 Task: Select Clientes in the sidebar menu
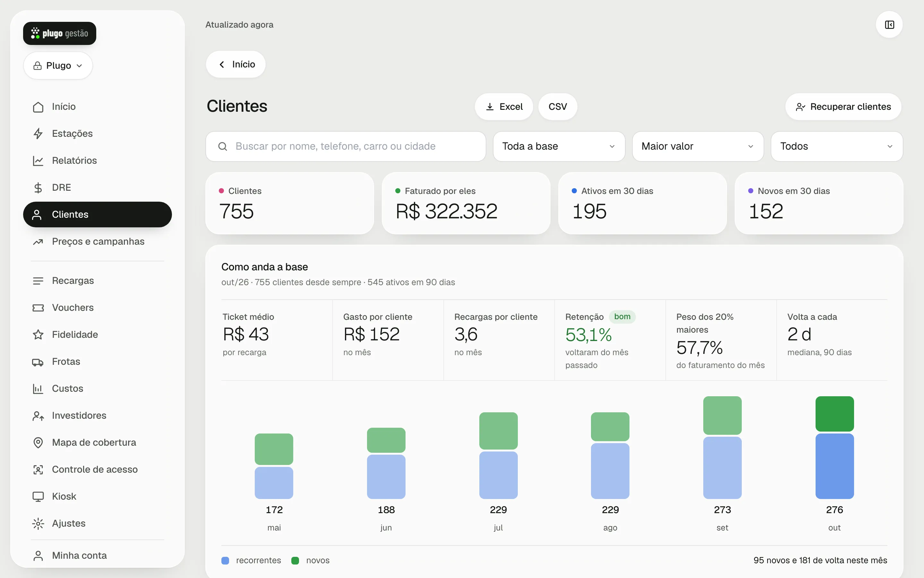(97, 215)
